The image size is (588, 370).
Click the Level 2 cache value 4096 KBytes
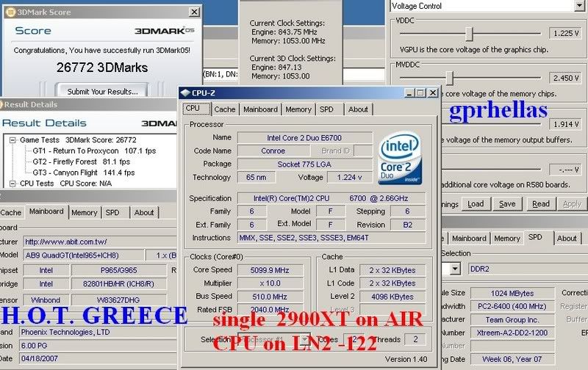point(392,297)
